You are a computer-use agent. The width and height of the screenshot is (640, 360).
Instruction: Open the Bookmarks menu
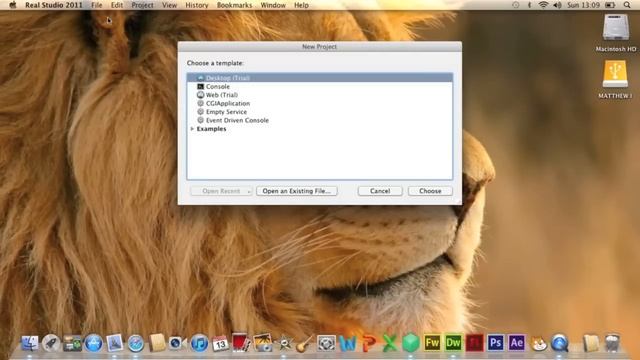(234, 5)
